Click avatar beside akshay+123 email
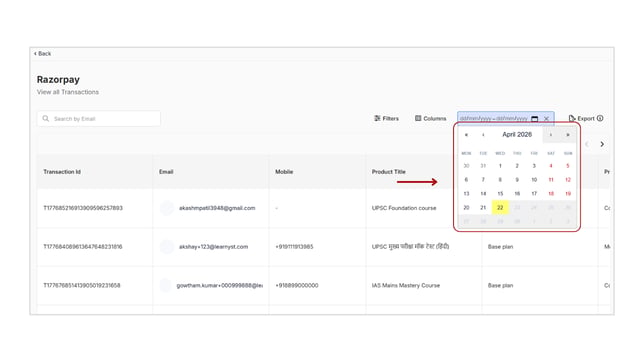This screenshot has width=644, height=362. [x=167, y=247]
